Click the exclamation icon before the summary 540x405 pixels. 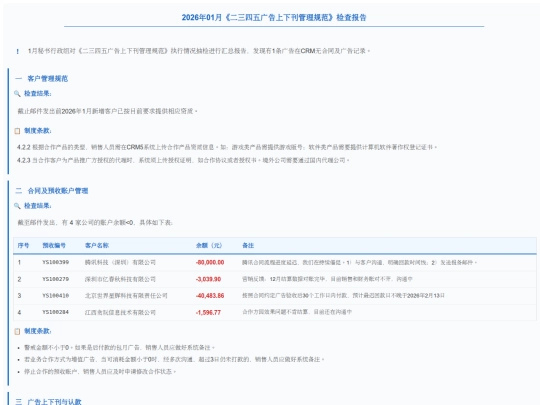(18, 51)
